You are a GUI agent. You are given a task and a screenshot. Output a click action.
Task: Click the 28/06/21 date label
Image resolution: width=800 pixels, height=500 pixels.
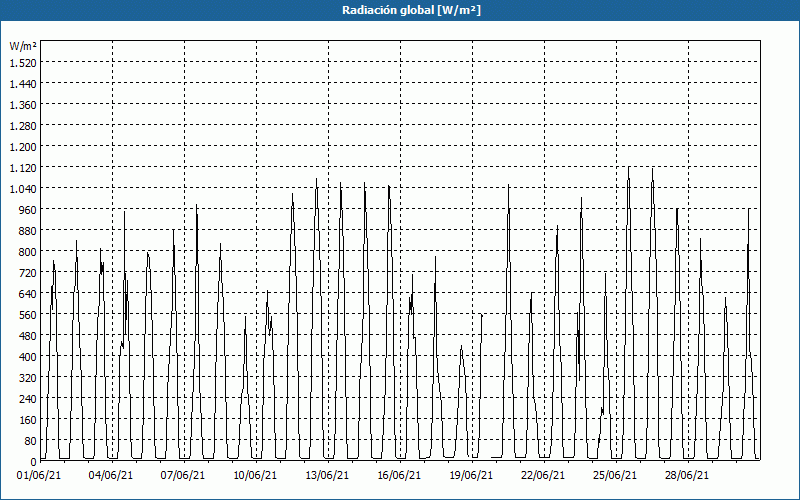pyautogui.click(x=687, y=475)
